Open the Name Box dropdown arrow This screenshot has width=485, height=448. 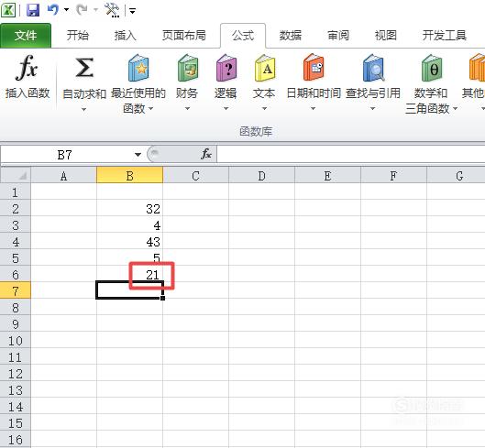[138, 155]
